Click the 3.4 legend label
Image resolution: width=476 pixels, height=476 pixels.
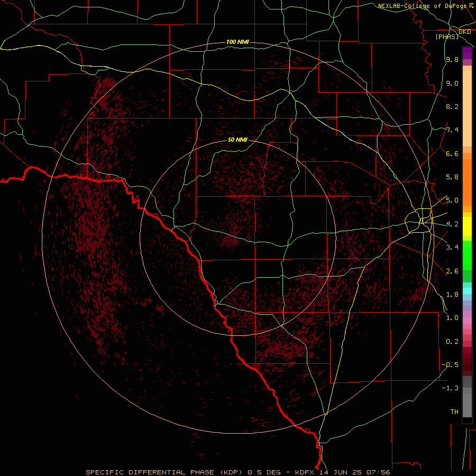452,248
